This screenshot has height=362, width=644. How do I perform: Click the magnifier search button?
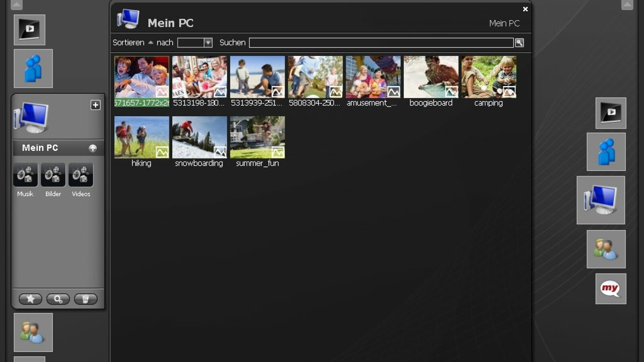pos(519,43)
